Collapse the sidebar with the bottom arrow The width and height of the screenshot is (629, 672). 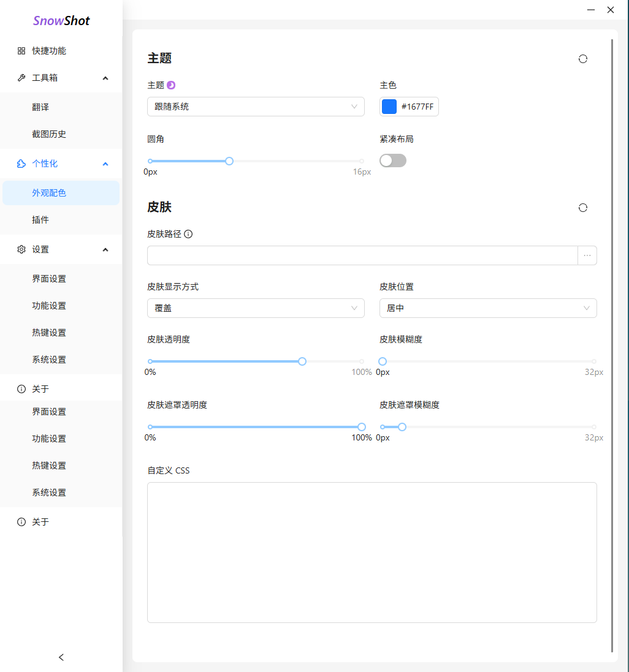pos(61,657)
